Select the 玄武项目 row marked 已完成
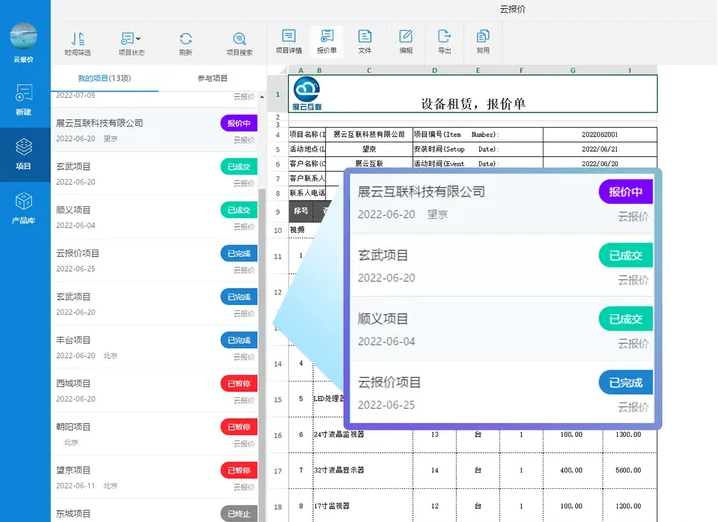This screenshot has width=718, height=522. pyautogui.click(x=154, y=304)
